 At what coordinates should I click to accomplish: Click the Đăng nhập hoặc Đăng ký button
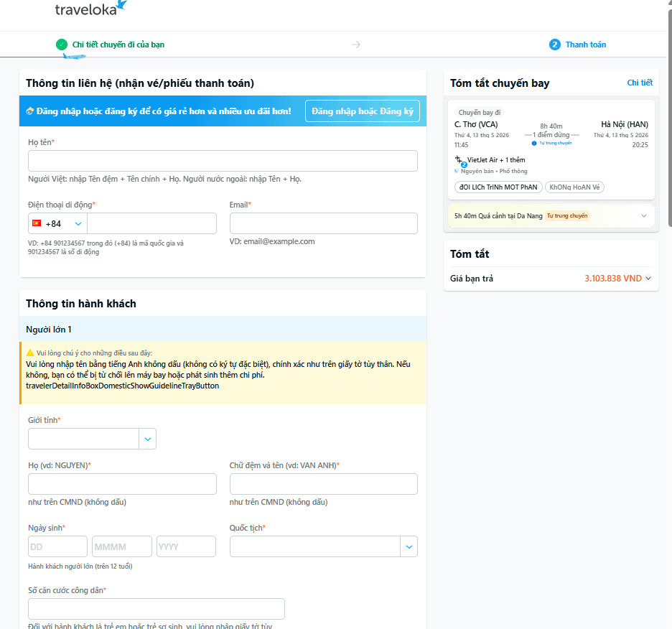click(x=363, y=111)
